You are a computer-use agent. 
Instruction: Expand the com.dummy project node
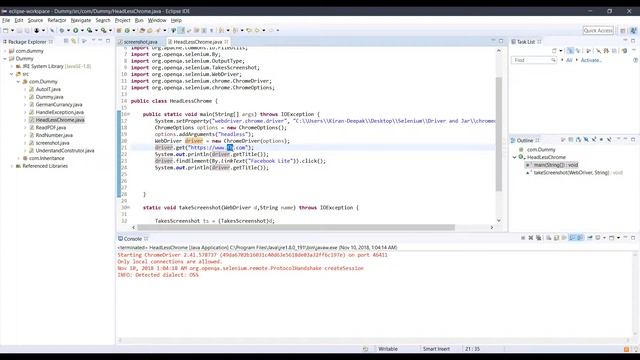[x=5, y=51]
